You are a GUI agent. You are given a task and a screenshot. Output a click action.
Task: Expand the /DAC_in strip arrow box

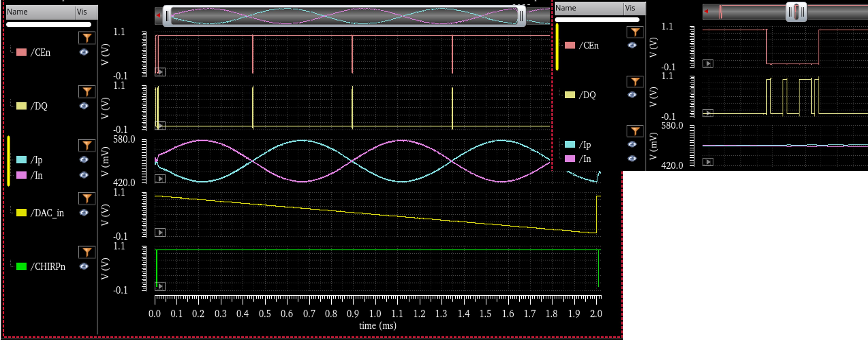(160, 232)
